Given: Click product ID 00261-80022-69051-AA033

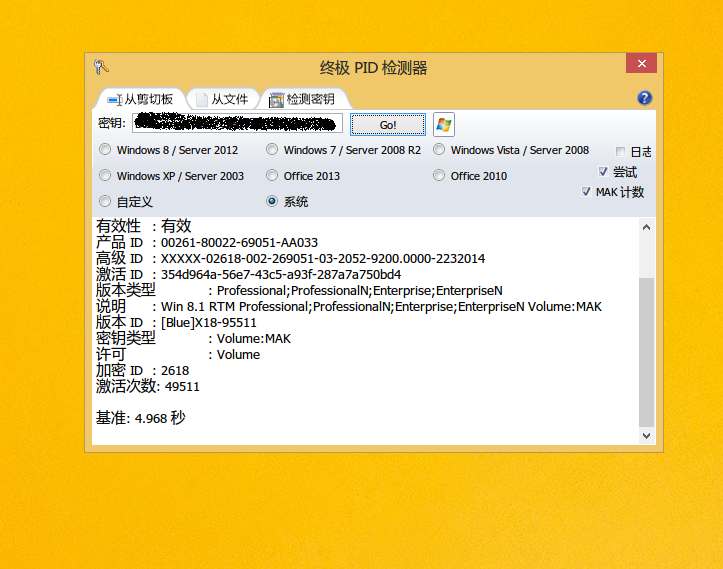Looking at the screenshot, I should point(239,243).
